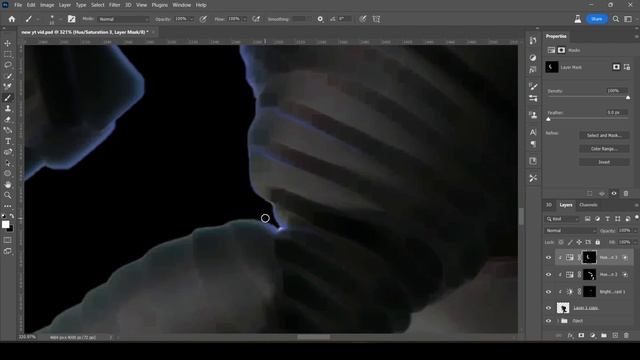
Task: Hide the Brightness/Contrast layer
Action: (x=549, y=292)
